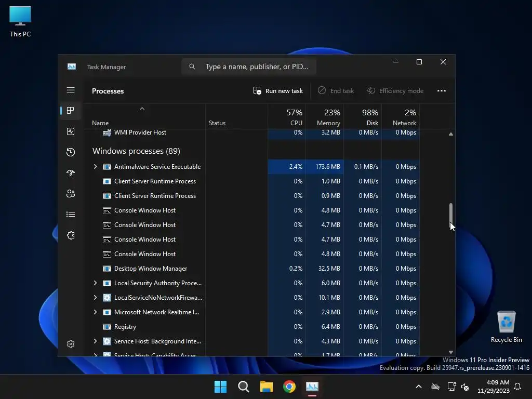The width and height of the screenshot is (532, 399).
Task: Open the Windows Start menu
Action: point(220,387)
